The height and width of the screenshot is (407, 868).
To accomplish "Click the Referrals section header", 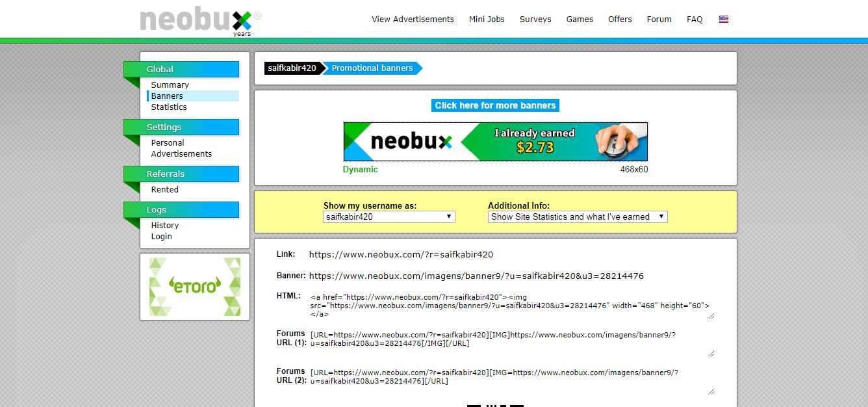I will point(181,174).
